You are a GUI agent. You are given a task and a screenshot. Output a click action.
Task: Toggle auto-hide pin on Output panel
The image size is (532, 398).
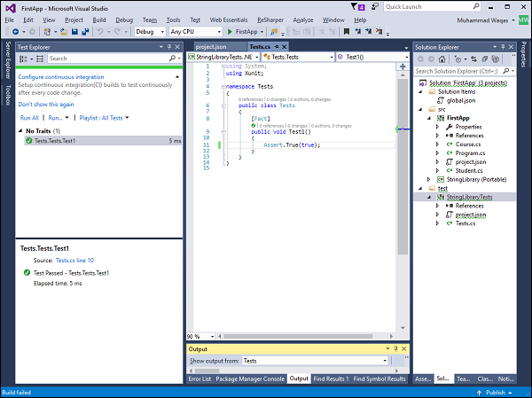(x=394, y=349)
